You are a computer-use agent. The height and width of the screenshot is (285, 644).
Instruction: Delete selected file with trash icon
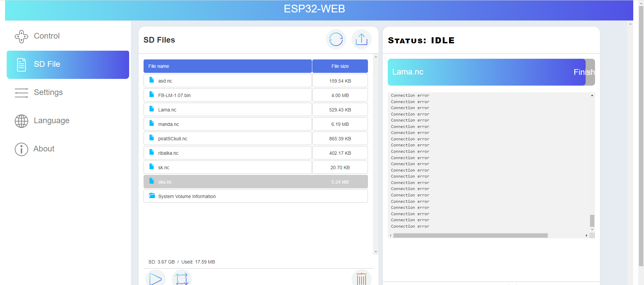[361, 279]
